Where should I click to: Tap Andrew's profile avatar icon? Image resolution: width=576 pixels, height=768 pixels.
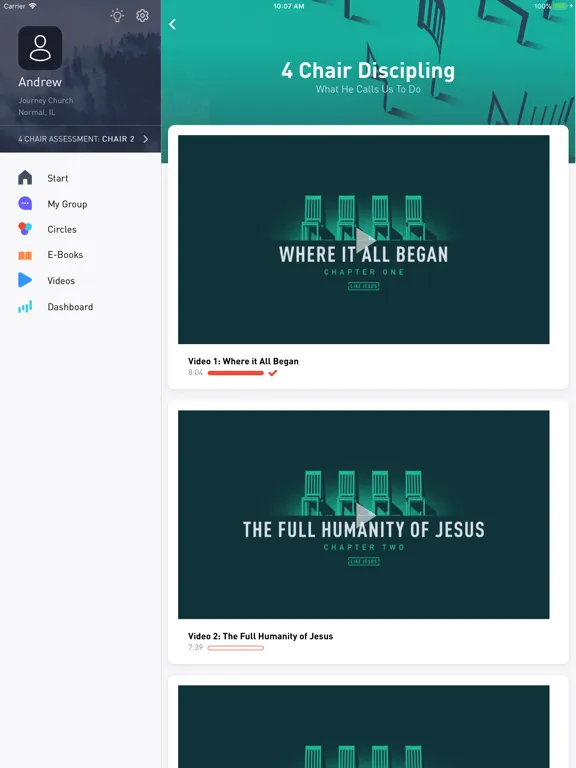click(40, 48)
